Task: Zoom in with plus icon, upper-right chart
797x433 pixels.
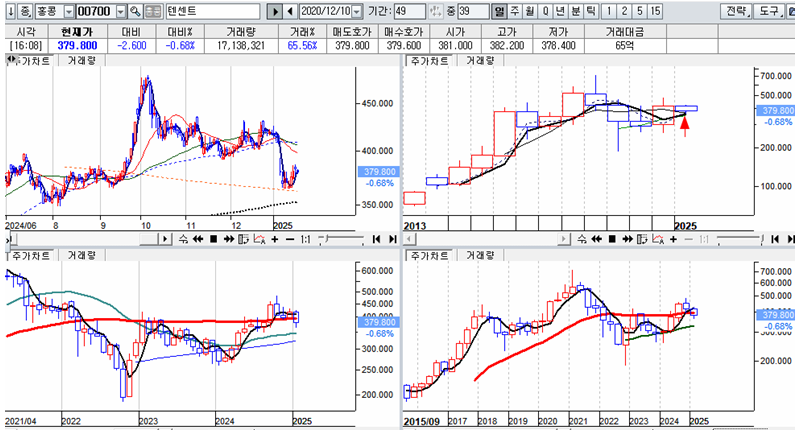Action: coord(673,239)
